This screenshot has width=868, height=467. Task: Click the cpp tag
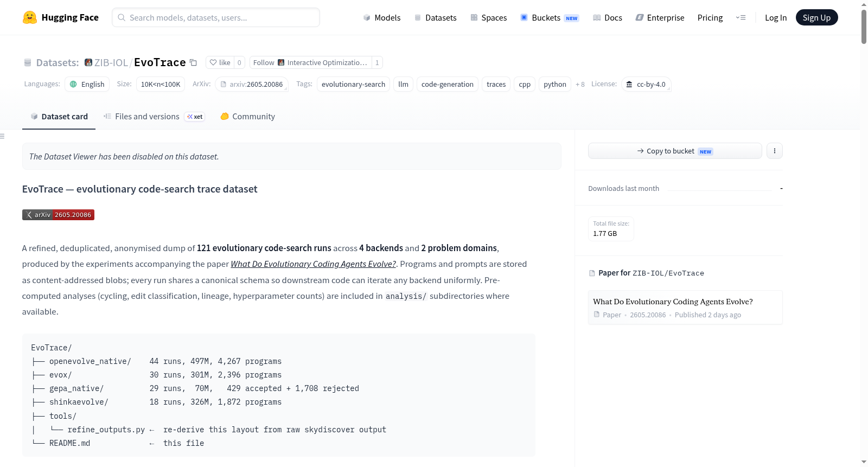525,84
